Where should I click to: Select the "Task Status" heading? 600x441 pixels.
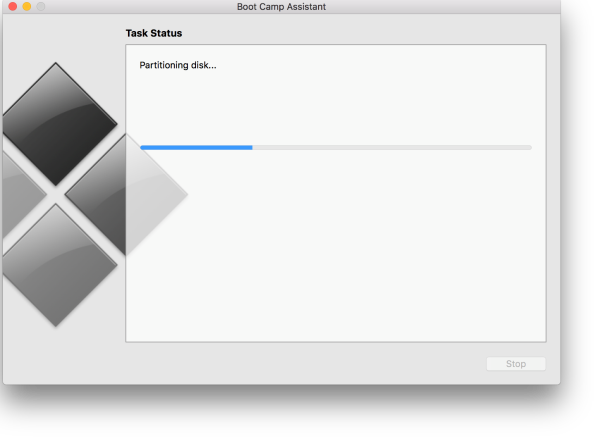coord(153,33)
